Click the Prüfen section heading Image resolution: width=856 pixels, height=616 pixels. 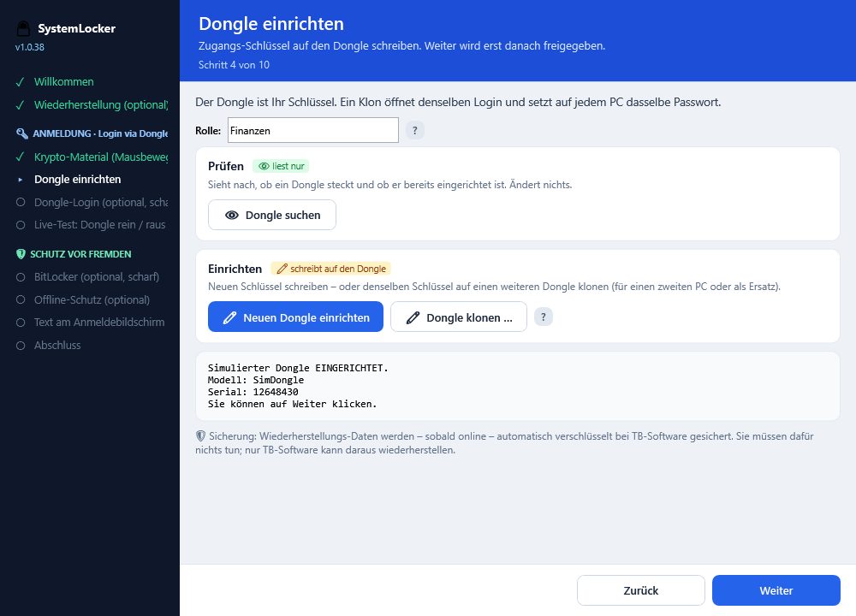point(225,167)
